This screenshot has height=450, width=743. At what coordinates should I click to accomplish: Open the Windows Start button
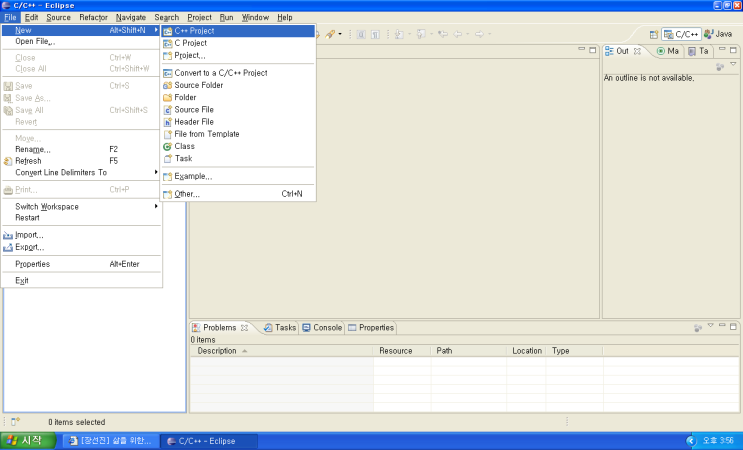pyautogui.click(x=27, y=441)
